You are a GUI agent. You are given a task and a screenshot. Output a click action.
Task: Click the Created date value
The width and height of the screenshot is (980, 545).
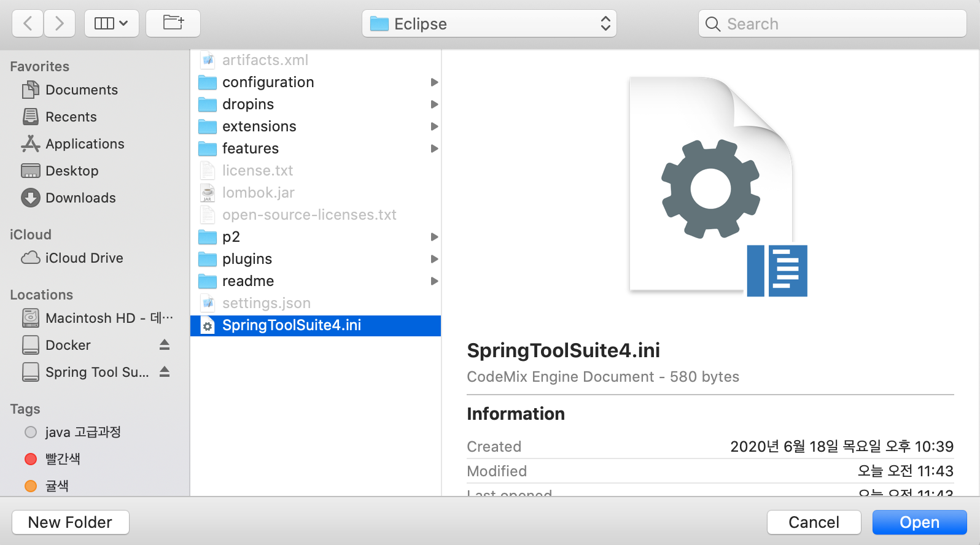[x=842, y=447]
